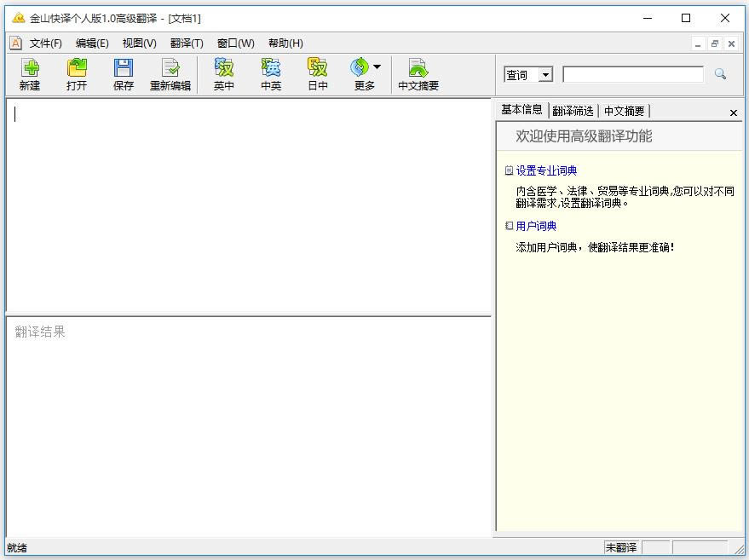
Task: Open the 更多 dropdown arrow
Action: tap(377, 66)
